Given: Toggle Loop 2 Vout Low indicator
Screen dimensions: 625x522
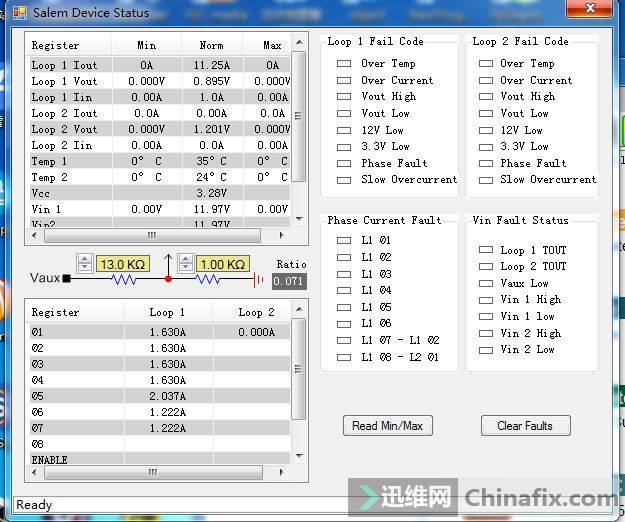Looking at the screenshot, I should click(x=485, y=114).
